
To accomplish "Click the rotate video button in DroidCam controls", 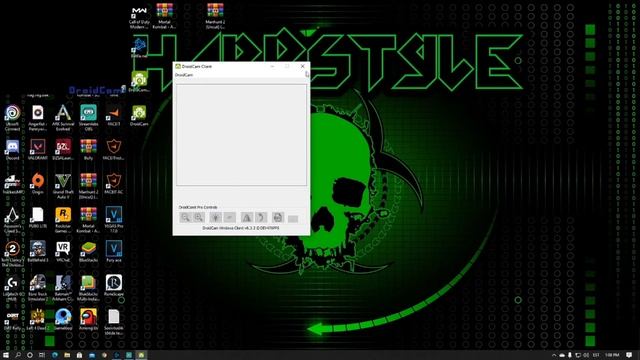I will pyautogui.click(x=261, y=218).
